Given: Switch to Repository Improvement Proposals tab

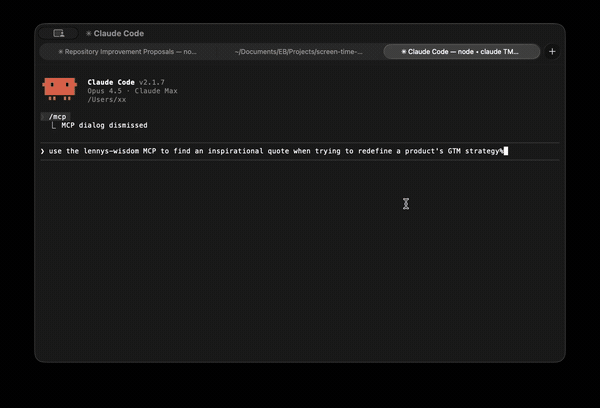Looking at the screenshot, I should point(127,52).
